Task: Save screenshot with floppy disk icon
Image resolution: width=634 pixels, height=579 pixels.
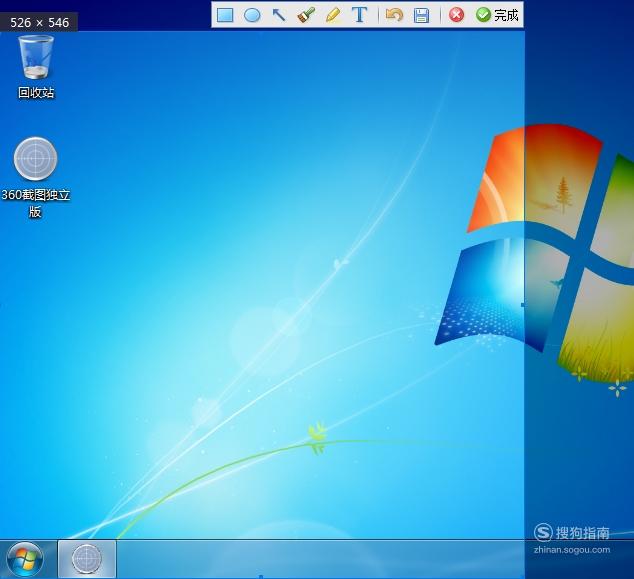Action: point(421,15)
